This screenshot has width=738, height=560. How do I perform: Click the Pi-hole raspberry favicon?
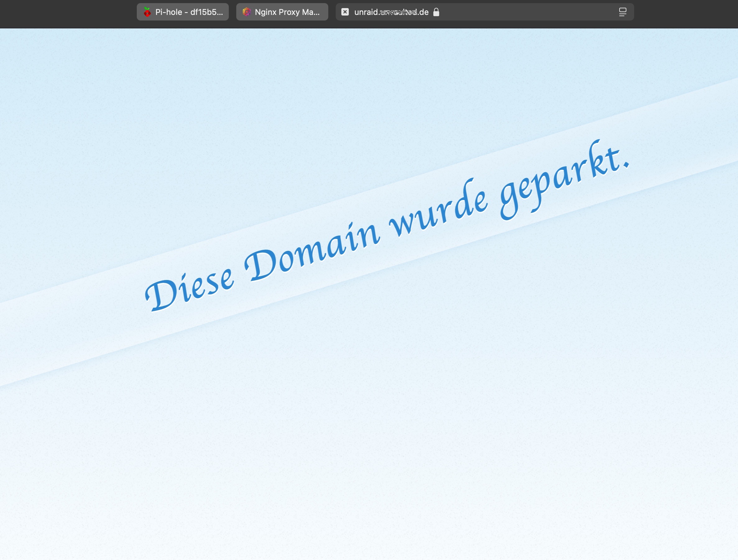pyautogui.click(x=147, y=12)
